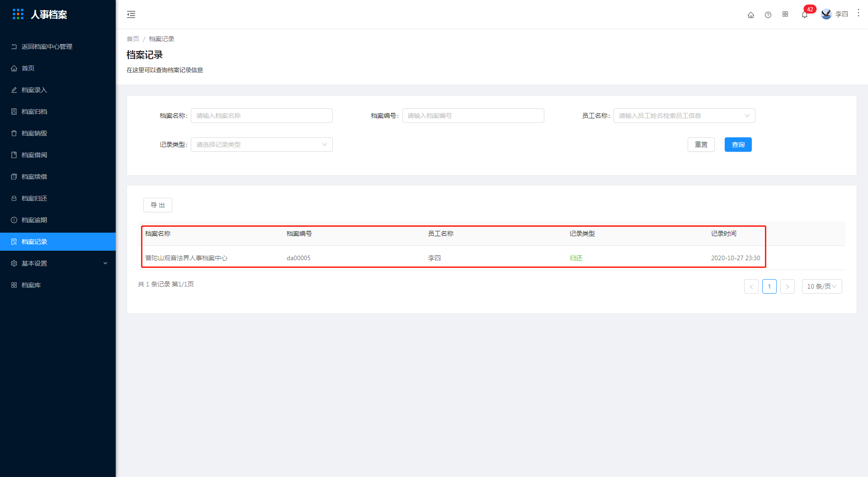Click the blue 查询 search button
868x477 pixels.
click(738, 145)
